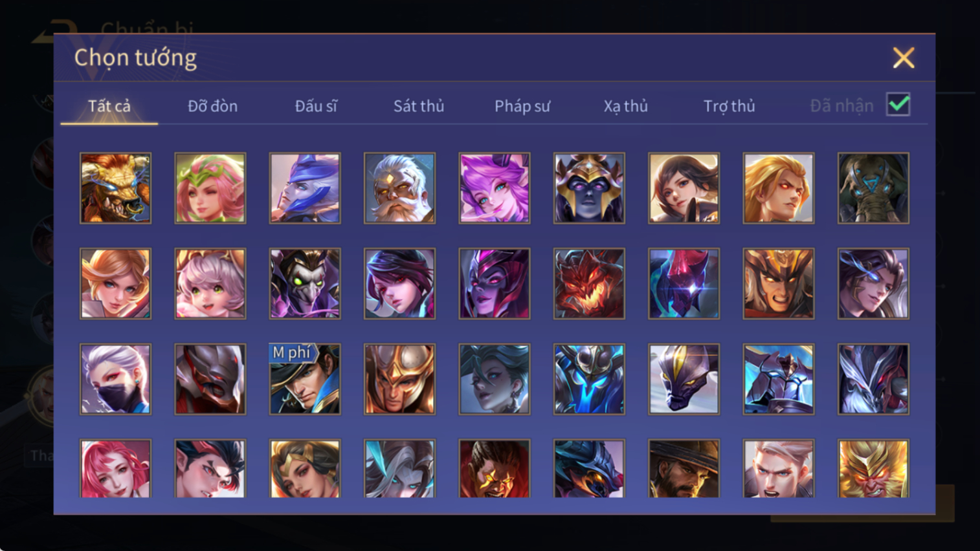Screen dimensions: 980x551
Task: Switch to the Đỡ đòn tab
Action: click(212, 106)
